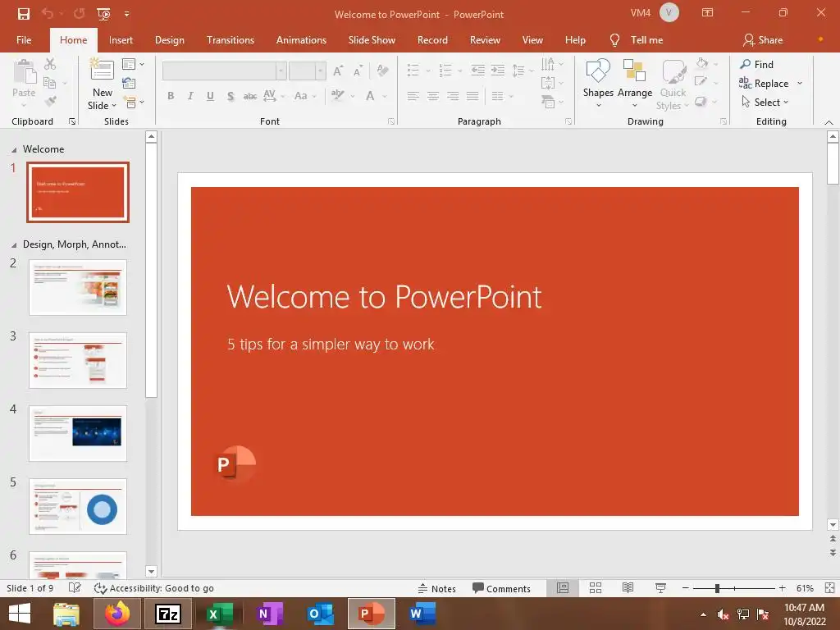Toggle Underline formatting
The image size is (840, 630).
click(210, 96)
